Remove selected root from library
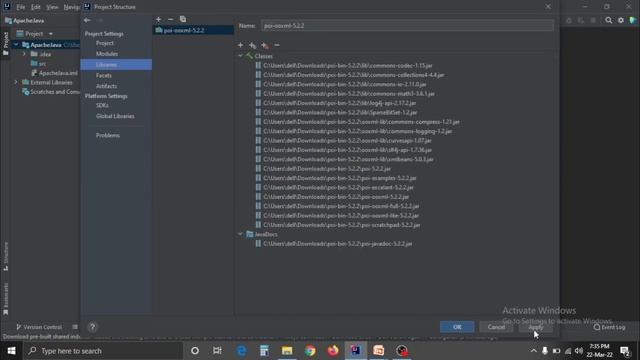Image resolution: width=640 pixels, height=360 pixels. 277,45
